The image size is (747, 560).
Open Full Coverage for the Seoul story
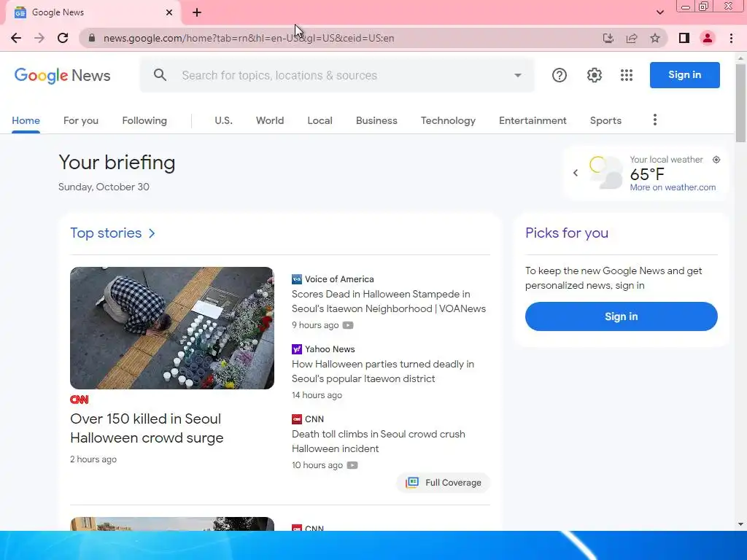click(x=443, y=483)
